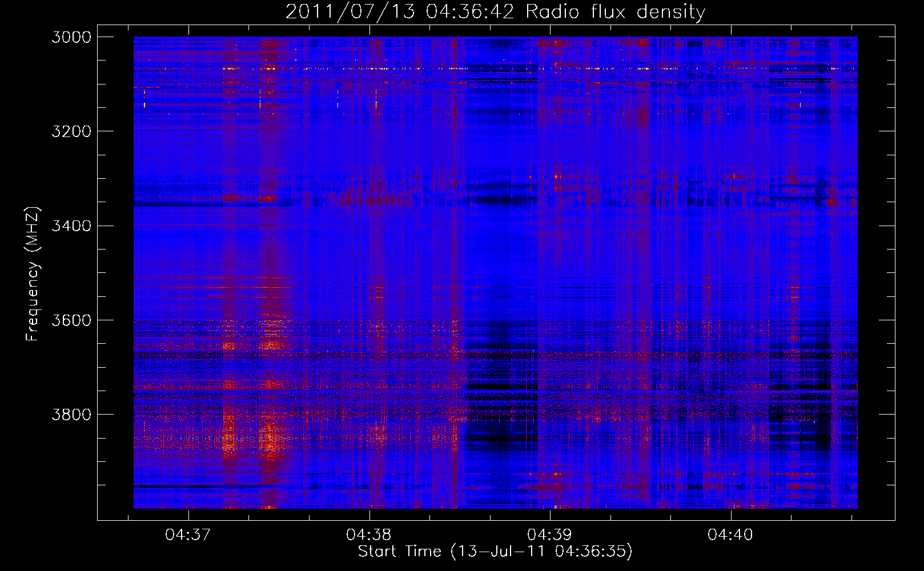
Task: Click the 04:40 time axis label
Action: (730, 534)
